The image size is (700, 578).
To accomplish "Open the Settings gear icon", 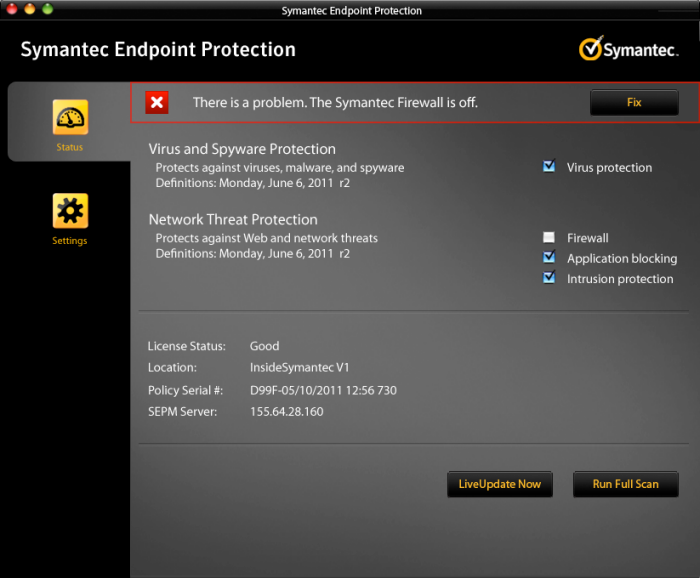I will tap(70, 211).
